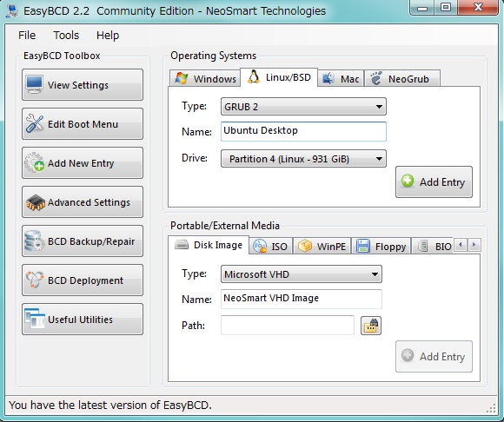Minimize the EasyBCD window
504x422 pixels.
click(421, 8)
